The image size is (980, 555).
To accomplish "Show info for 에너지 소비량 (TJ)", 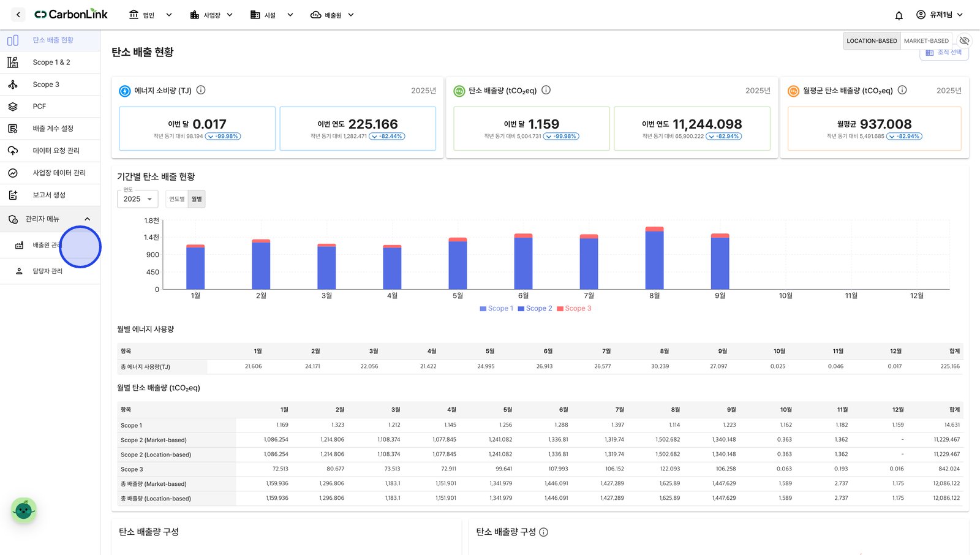I will coord(201,90).
